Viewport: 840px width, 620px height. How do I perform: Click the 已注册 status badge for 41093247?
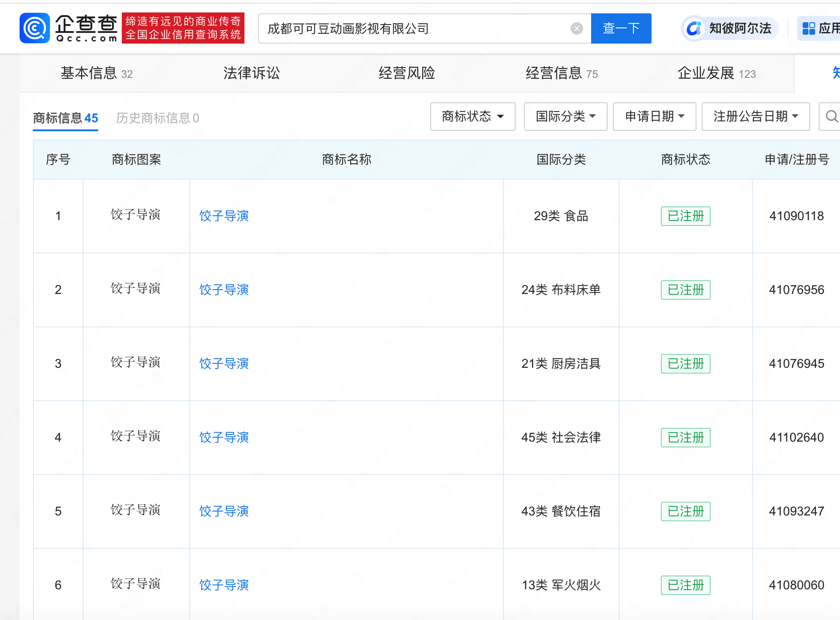point(685,511)
